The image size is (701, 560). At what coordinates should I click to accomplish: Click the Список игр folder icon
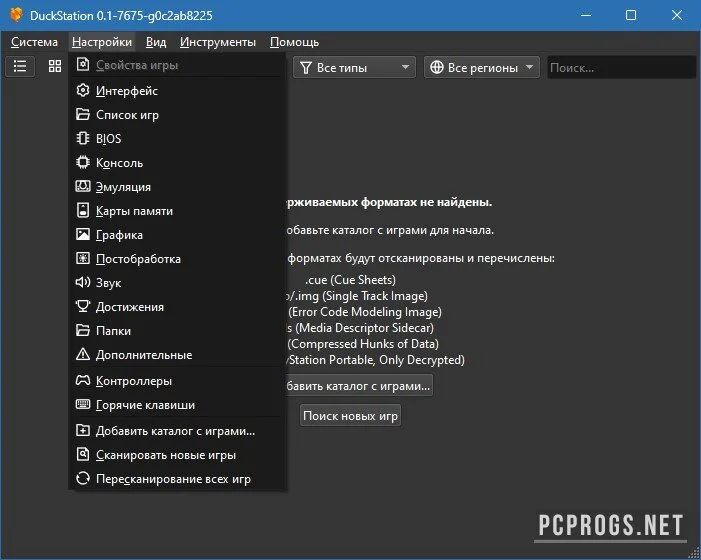point(83,114)
